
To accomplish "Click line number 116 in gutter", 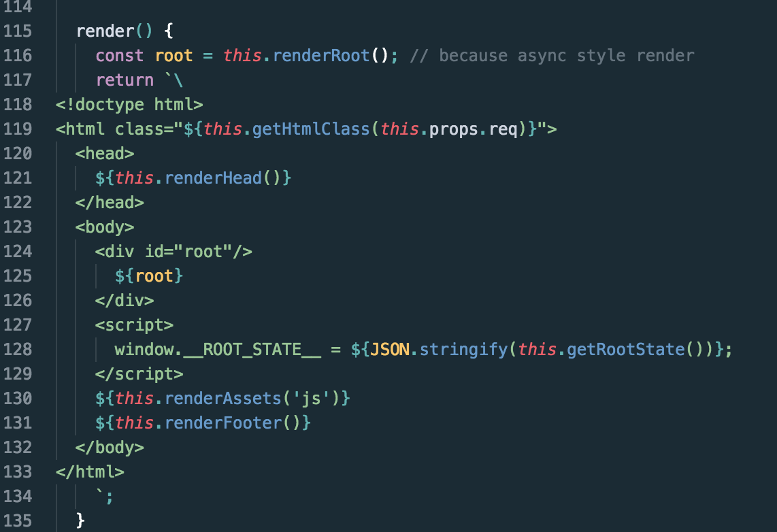I will tap(18, 56).
